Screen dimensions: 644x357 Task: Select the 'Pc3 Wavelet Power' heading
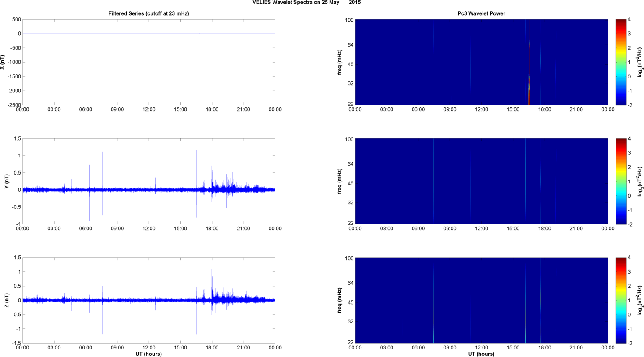[x=481, y=13]
